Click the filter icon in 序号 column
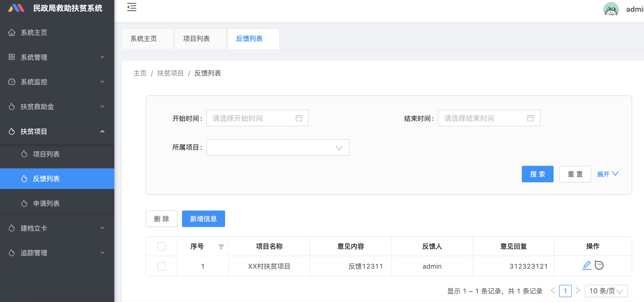 tap(221, 247)
